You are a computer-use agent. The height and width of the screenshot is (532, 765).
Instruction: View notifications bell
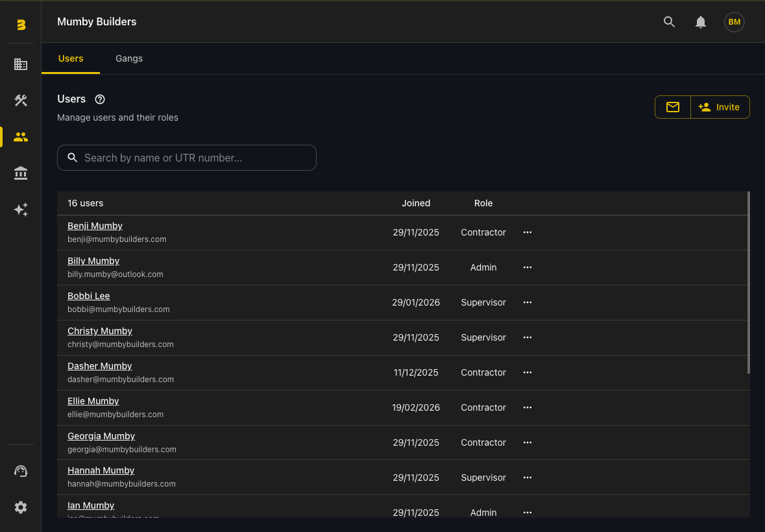point(701,22)
